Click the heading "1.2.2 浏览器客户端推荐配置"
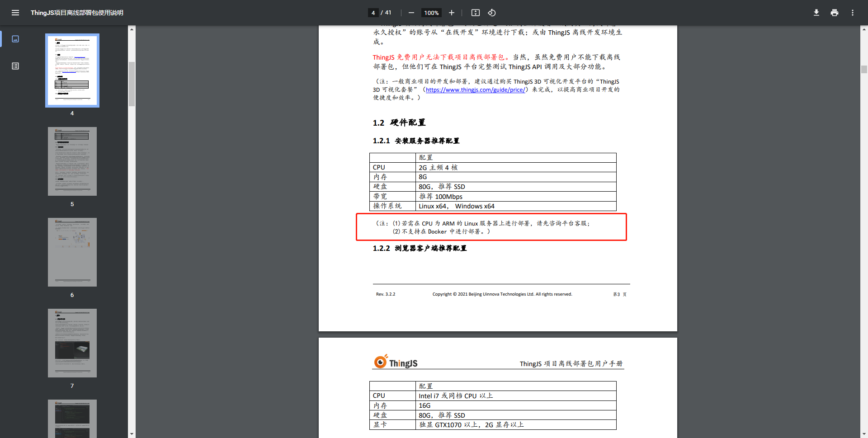The image size is (868, 438). tap(420, 248)
